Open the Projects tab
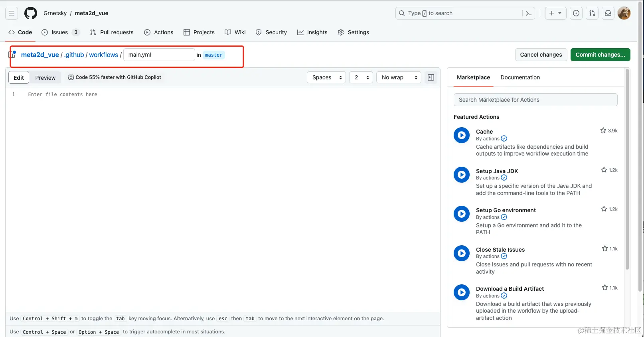This screenshot has height=337, width=644. click(x=199, y=32)
